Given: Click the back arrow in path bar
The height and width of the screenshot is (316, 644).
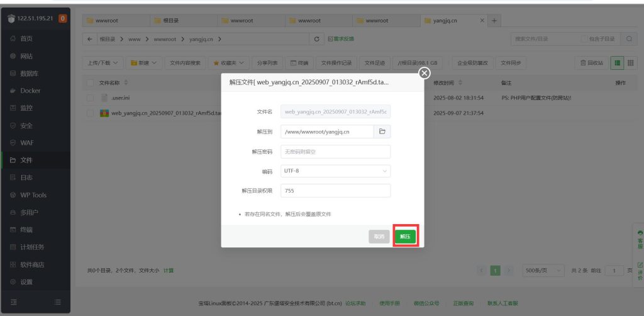Looking at the screenshot, I should tap(89, 39).
